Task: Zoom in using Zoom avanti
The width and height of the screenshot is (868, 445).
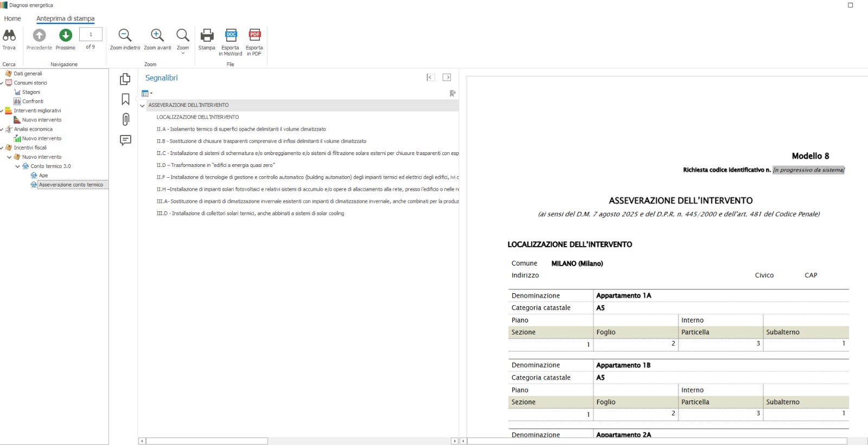Action: click(x=157, y=39)
